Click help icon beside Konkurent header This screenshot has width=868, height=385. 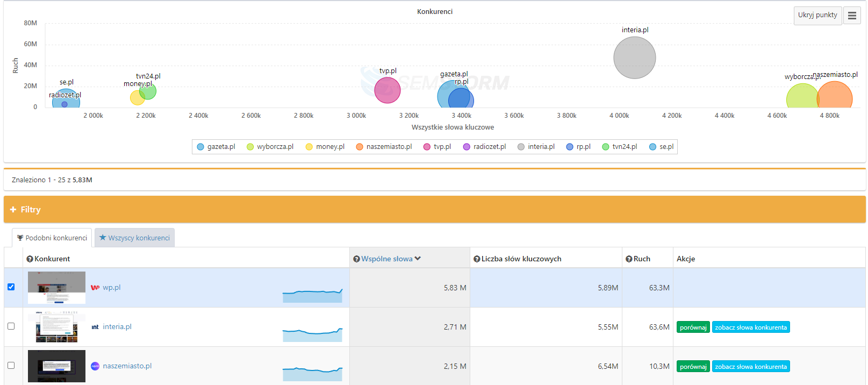30,259
